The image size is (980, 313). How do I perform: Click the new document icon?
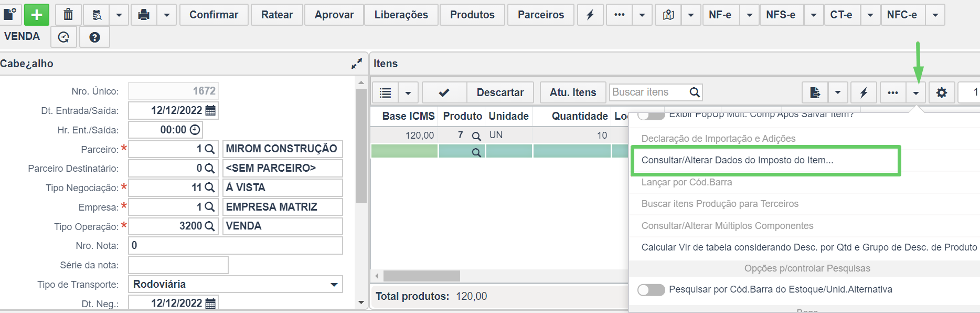click(9, 15)
